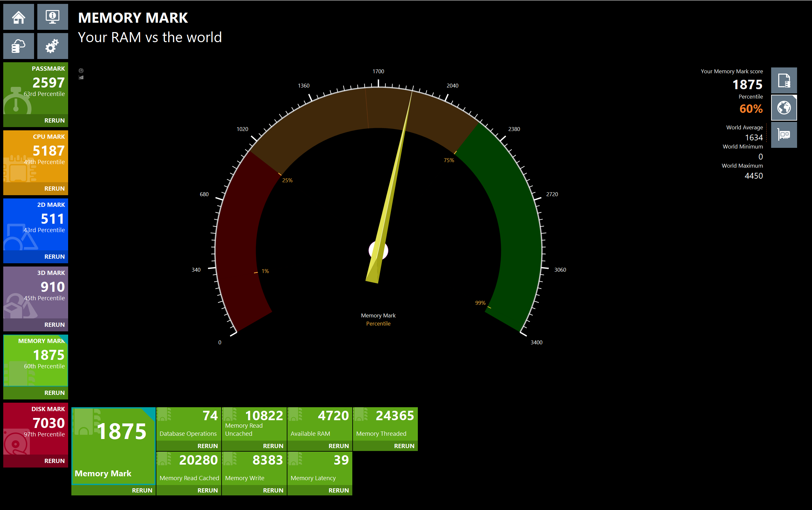
Task: Click the memory results document icon
Action: (784, 80)
